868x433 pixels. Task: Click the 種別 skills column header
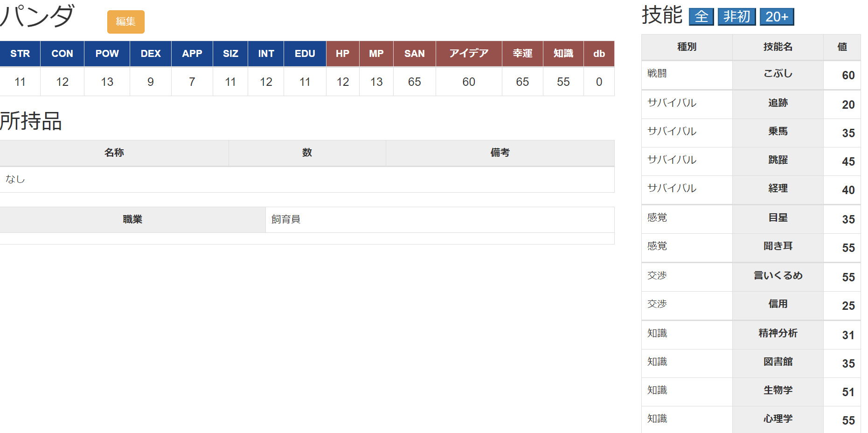click(686, 47)
